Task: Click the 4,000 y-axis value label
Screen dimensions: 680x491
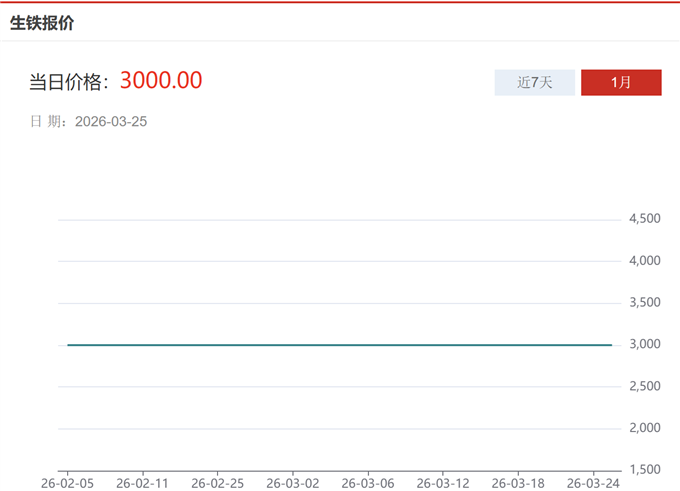Action: 643,261
